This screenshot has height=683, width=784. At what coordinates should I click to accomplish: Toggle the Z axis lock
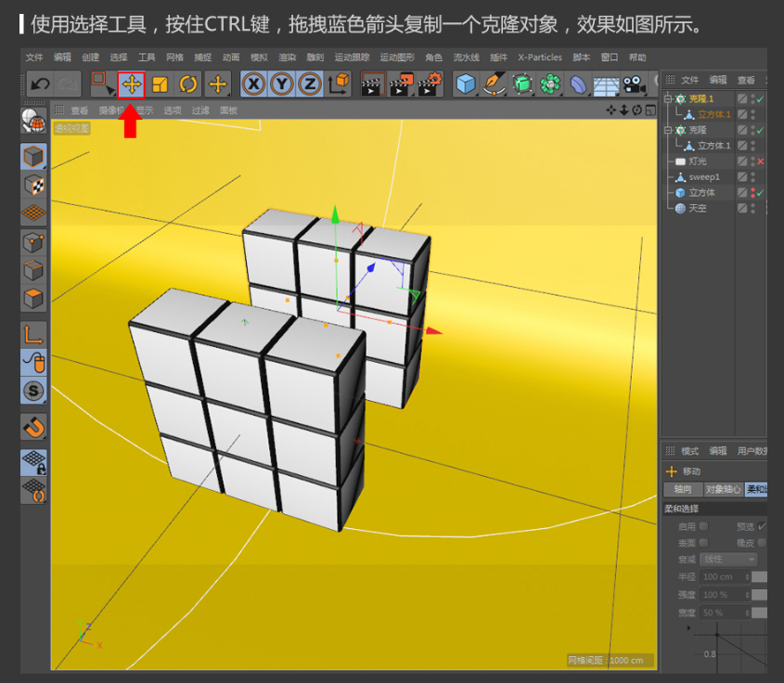310,84
